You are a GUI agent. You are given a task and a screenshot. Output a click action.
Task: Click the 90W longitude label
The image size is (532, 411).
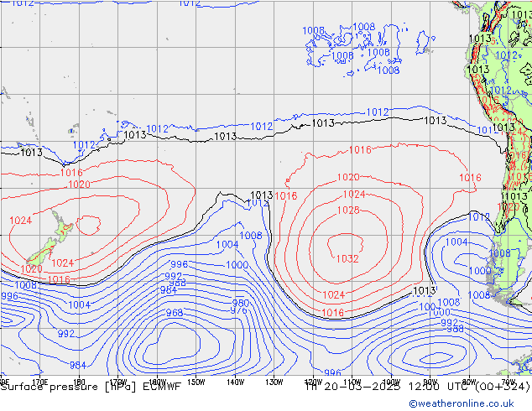430,382
